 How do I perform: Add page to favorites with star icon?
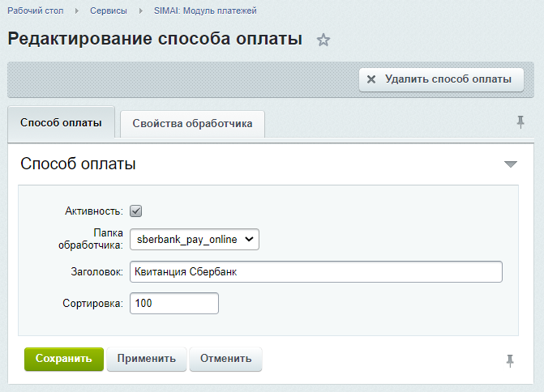[323, 40]
